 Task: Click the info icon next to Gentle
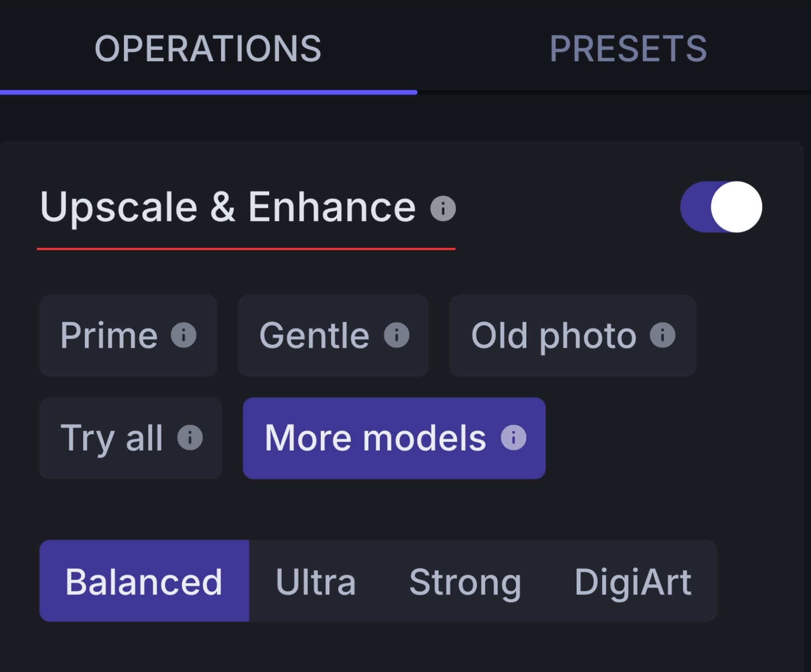[x=396, y=335]
